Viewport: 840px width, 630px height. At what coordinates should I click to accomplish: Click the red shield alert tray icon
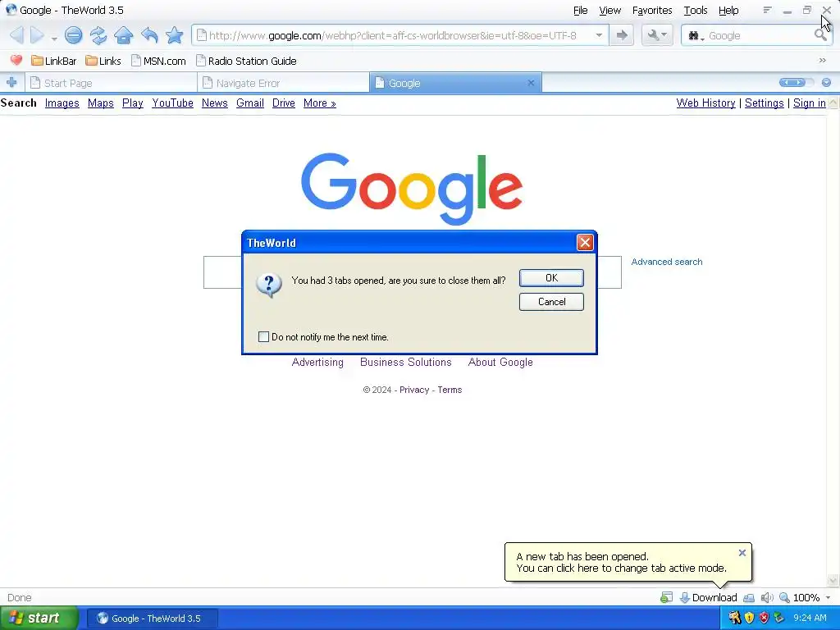[x=764, y=618]
